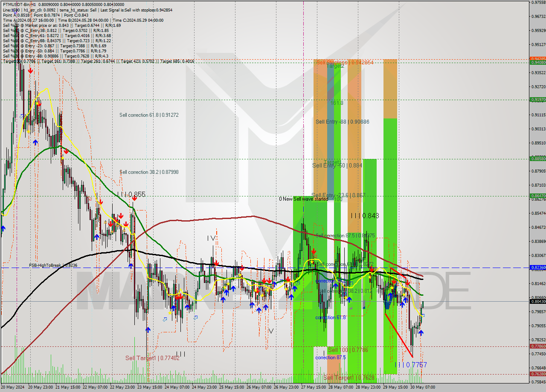The image size is (546, 392).
Task: Click the blue 'correction 87.5' label
Action: point(331,357)
